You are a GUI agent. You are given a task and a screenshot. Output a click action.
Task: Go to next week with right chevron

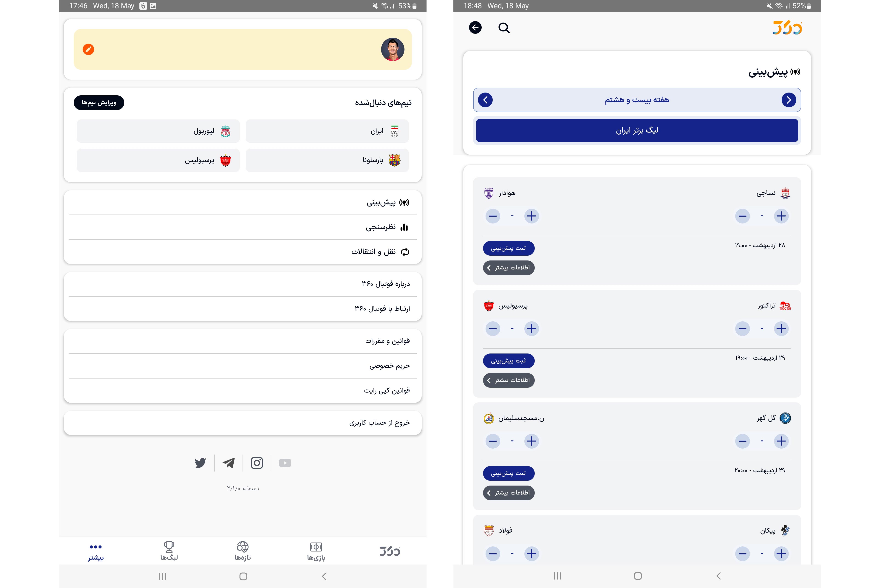tap(789, 100)
